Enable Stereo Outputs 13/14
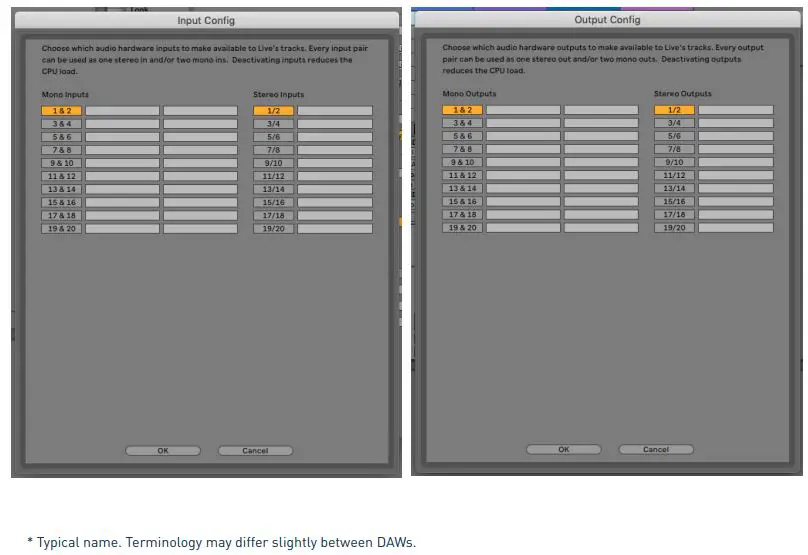This screenshot has height=555, width=808. tap(675, 188)
